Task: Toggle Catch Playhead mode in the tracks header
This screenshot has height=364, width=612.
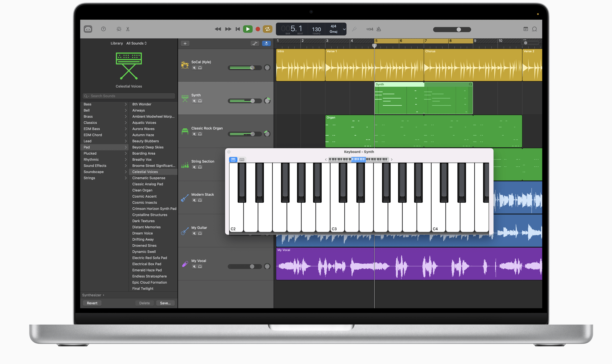Action: [266, 43]
